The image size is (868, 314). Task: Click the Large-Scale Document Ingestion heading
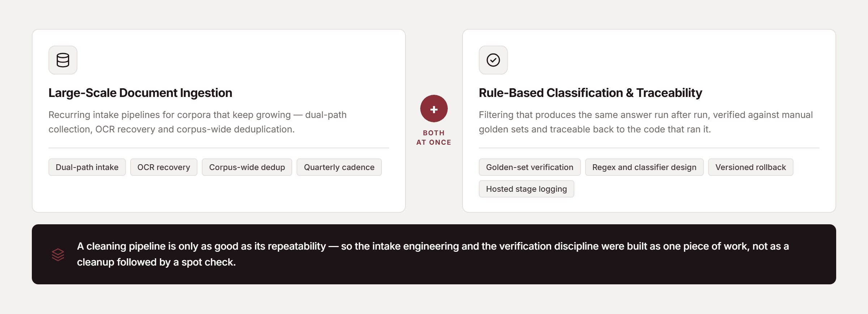point(140,93)
